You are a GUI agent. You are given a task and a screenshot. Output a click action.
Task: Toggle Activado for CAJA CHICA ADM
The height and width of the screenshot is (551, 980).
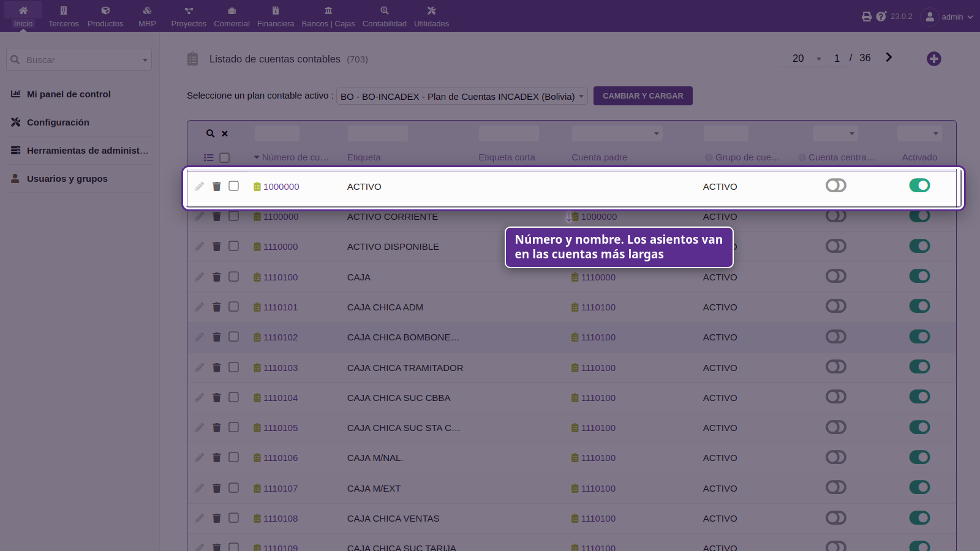pos(919,305)
